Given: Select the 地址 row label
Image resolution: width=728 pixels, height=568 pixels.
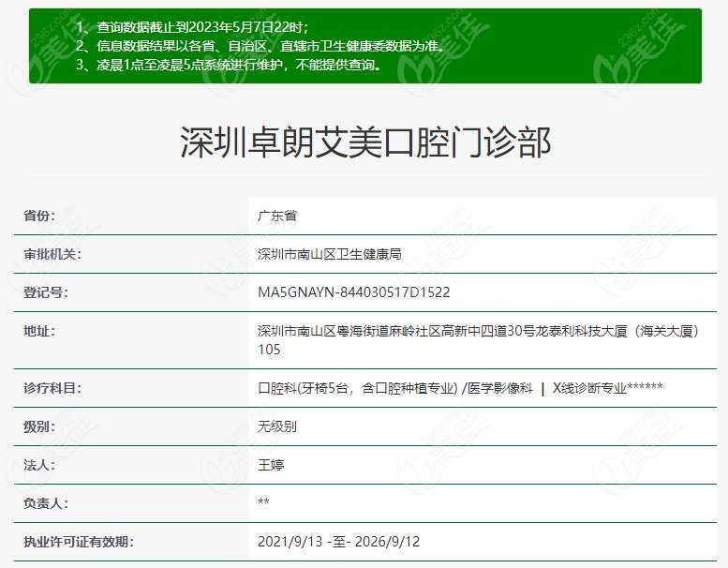Looking at the screenshot, I should (x=39, y=331).
